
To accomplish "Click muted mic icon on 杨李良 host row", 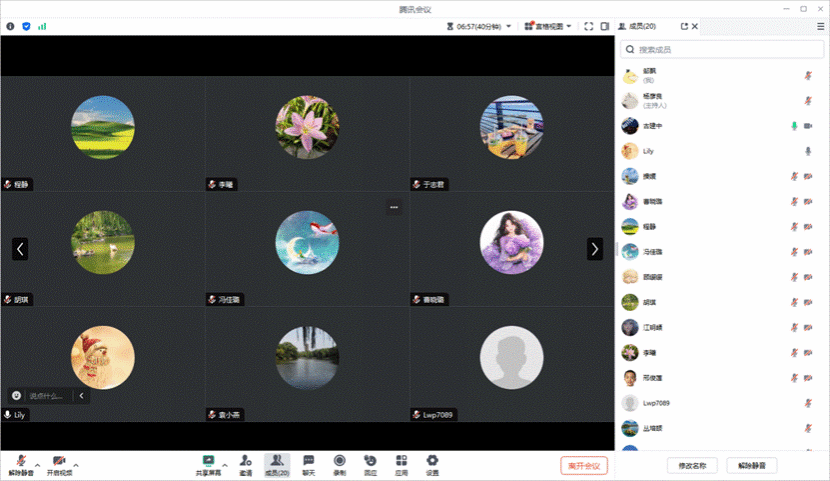I will point(808,101).
